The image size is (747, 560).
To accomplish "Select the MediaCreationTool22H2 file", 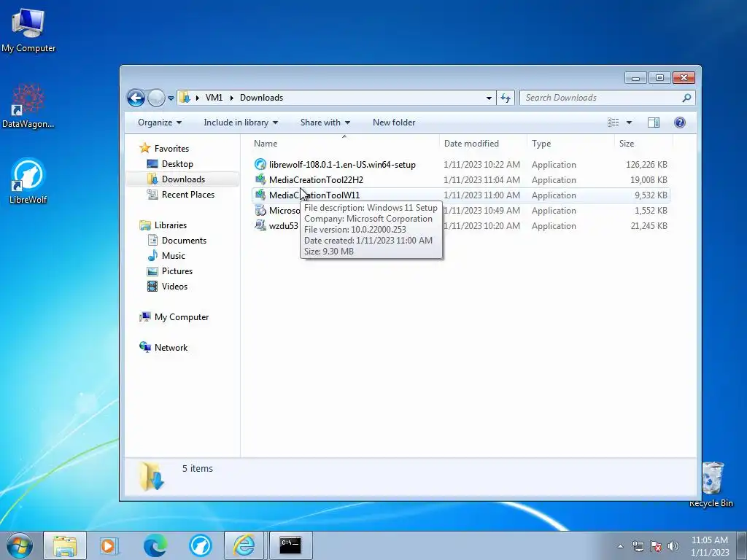I will click(x=316, y=180).
